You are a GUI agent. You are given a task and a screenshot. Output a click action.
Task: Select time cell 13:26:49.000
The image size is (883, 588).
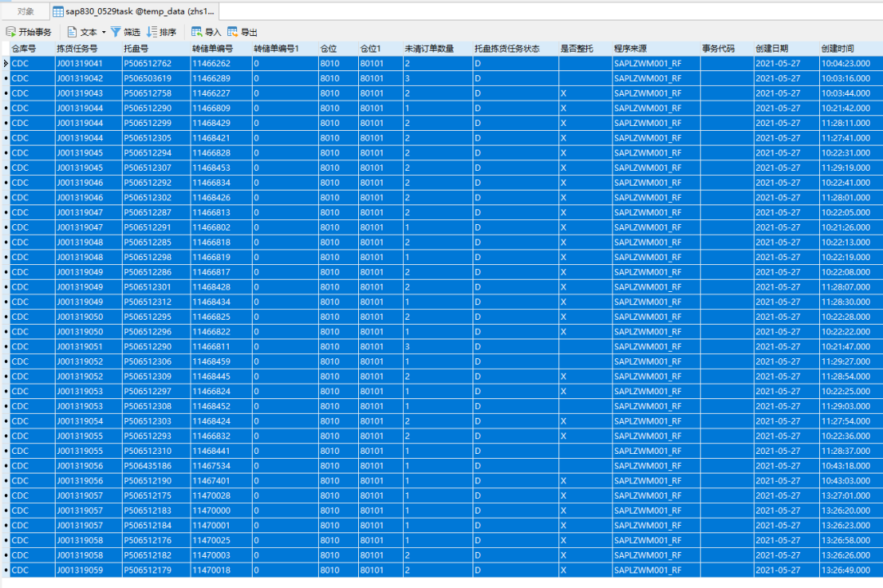tap(851, 570)
